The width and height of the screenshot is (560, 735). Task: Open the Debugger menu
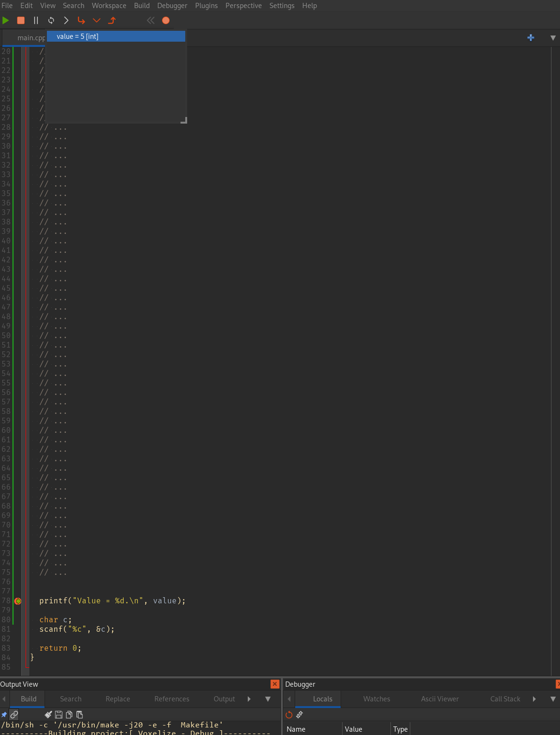click(x=172, y=6)
